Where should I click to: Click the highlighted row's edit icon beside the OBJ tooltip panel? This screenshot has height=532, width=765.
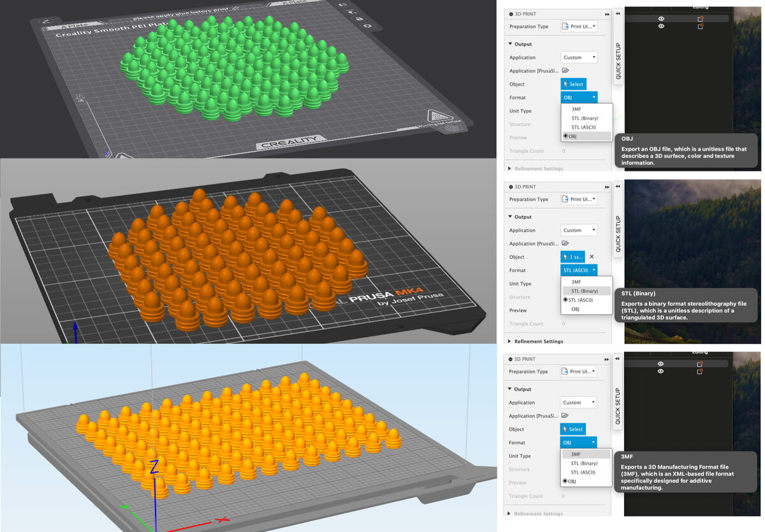point(700,19)
